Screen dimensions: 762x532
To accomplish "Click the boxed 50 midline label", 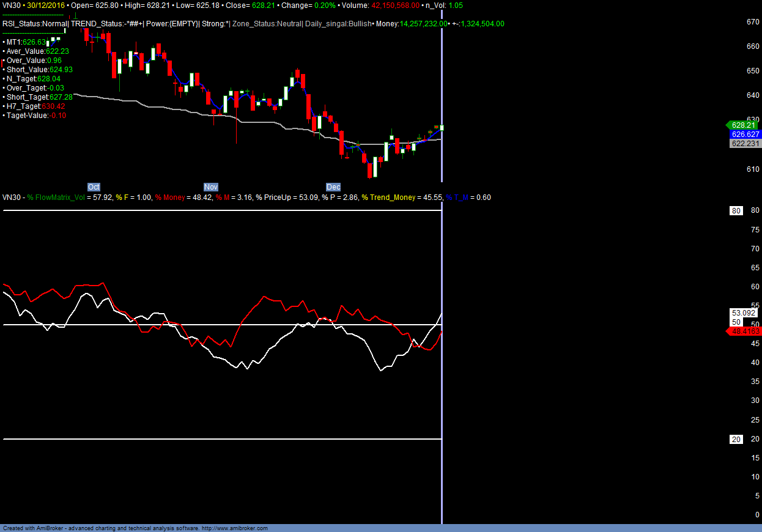I will click(x=736, y=322).
